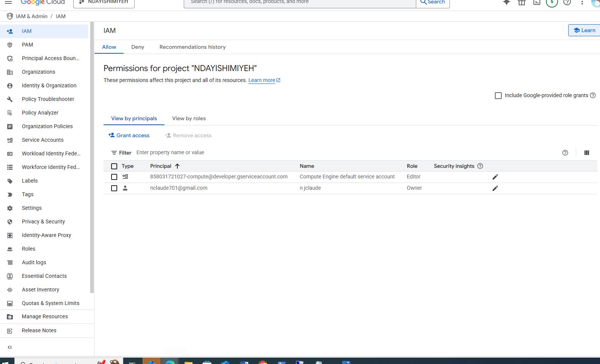
Task: Click the Quotas & System Limits icon
Action: (x=10, y=303)
